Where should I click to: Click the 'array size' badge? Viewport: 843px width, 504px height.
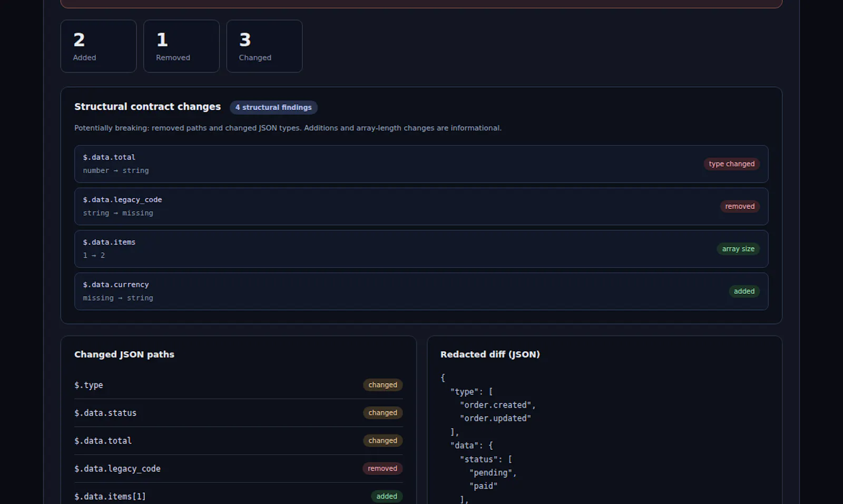point(738,249)
